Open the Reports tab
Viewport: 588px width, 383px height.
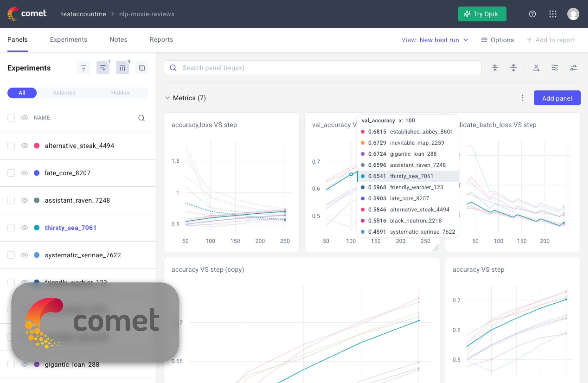(161, 40)
